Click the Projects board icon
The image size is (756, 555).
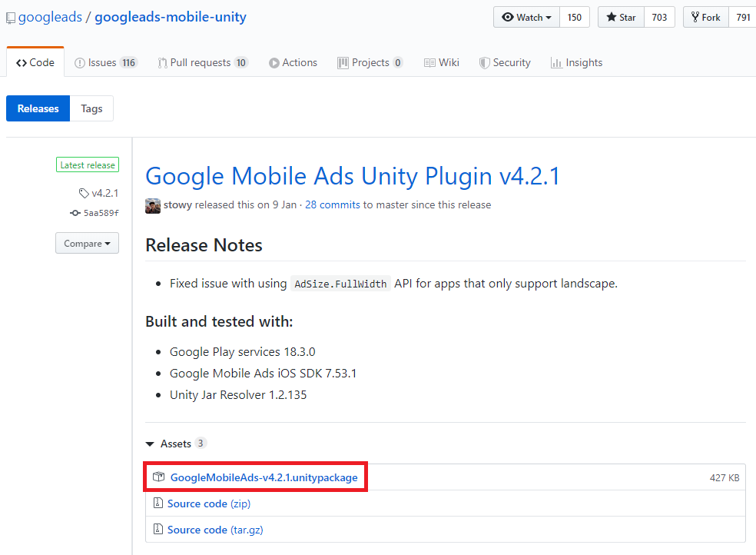click(343, 63)
